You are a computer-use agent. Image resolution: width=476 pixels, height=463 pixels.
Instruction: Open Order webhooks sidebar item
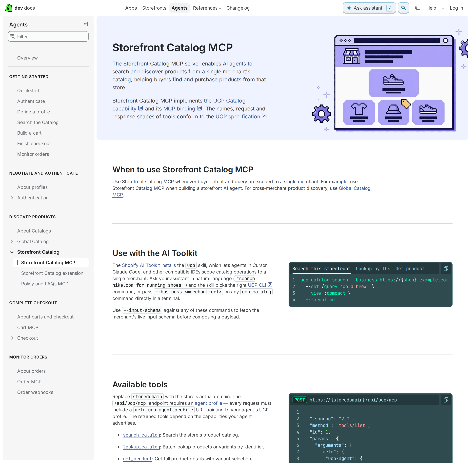point(35,392)
